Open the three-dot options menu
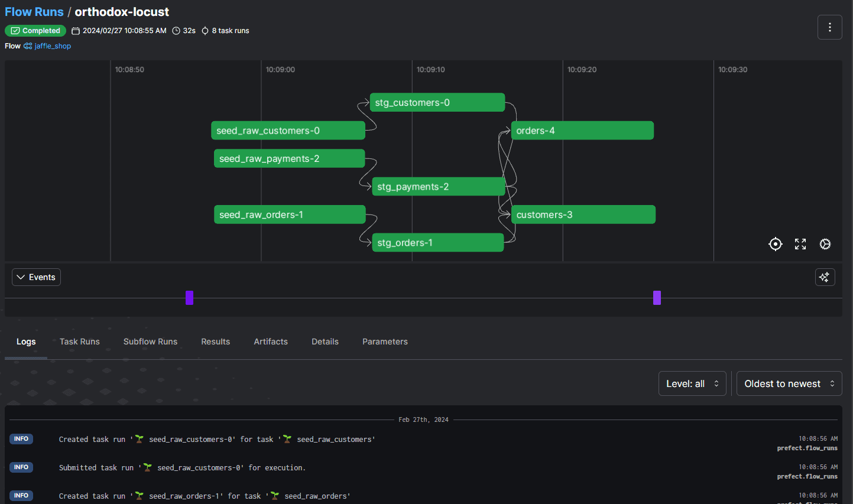Image resolution: width=853 pixels, height=504 pixels. point(829,27)
